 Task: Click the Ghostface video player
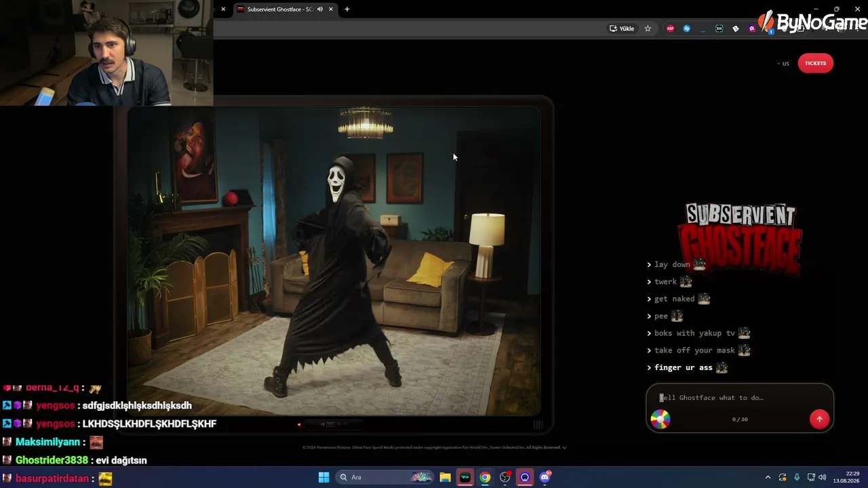coord(334,261)
